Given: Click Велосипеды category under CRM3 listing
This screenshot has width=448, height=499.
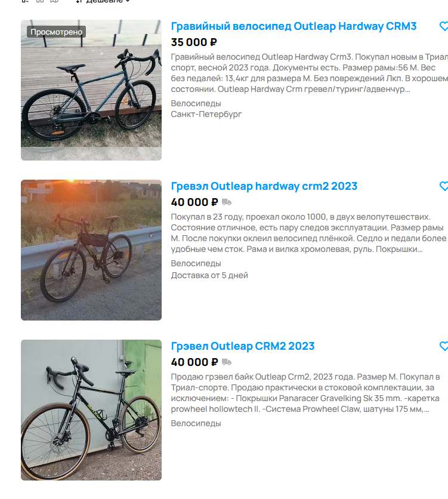Looking at the screenshot, I should click(x=196, y=103).
